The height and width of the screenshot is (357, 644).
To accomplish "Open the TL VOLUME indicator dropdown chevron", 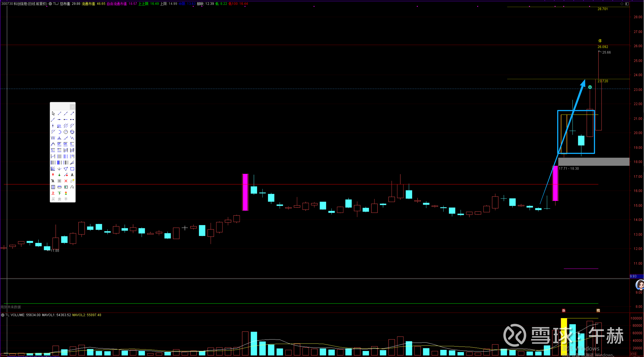I will [3, 315].
